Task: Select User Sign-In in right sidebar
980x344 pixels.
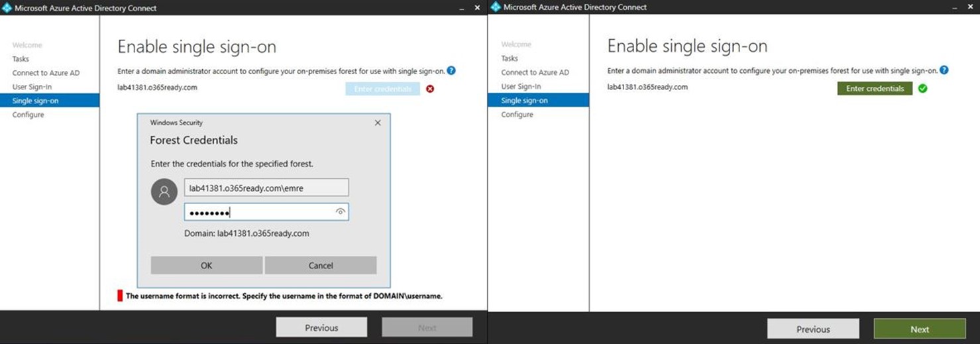Action: (521, 86)
